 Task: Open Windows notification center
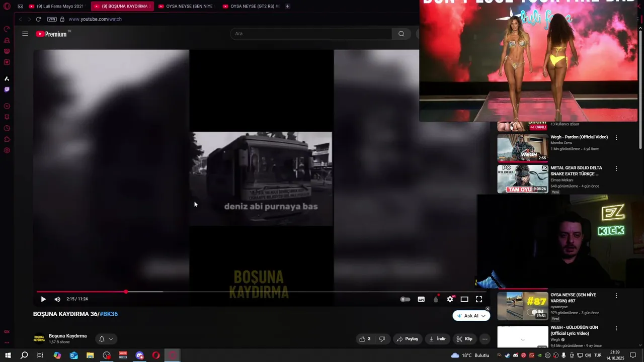point(633,355)
